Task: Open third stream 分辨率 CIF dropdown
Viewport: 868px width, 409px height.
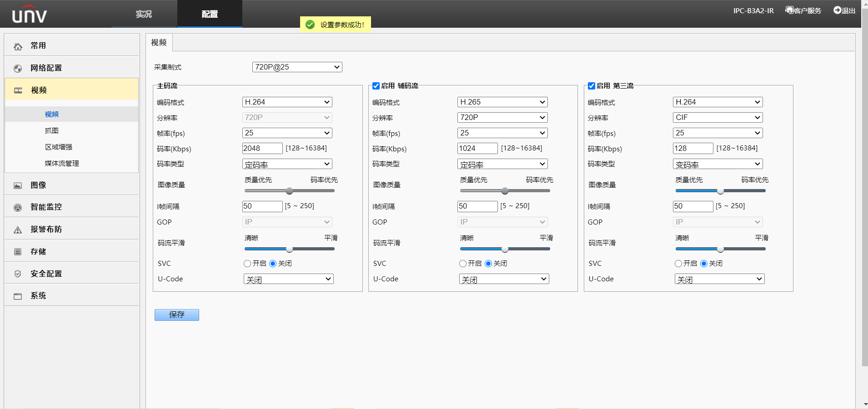Action: pyautogui.click(x=718, y=118)
